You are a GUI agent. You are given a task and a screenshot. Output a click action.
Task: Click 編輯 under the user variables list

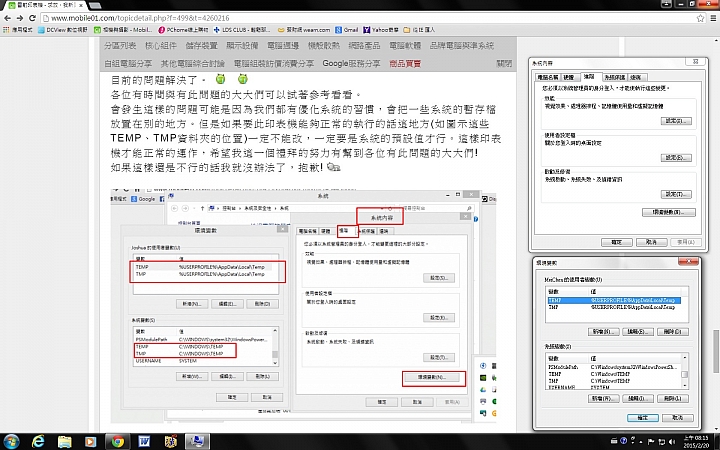pos(638,332)
